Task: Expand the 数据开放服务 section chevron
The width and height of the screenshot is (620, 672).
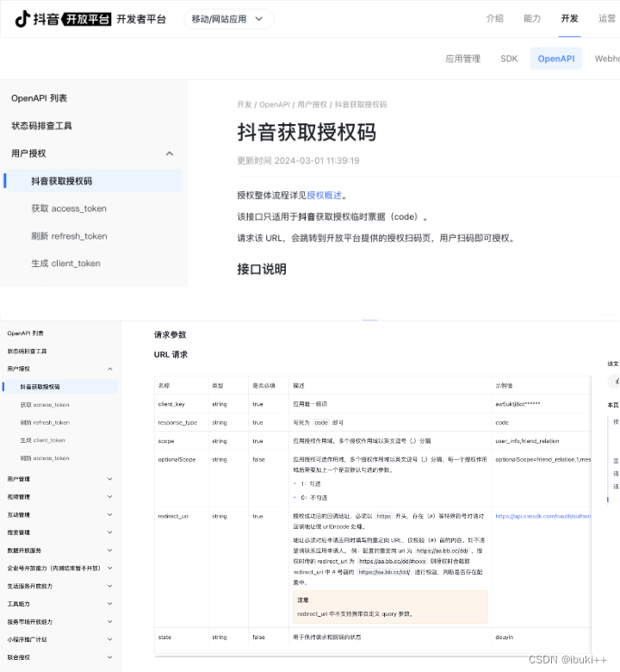Action: [x=110, y=551]
